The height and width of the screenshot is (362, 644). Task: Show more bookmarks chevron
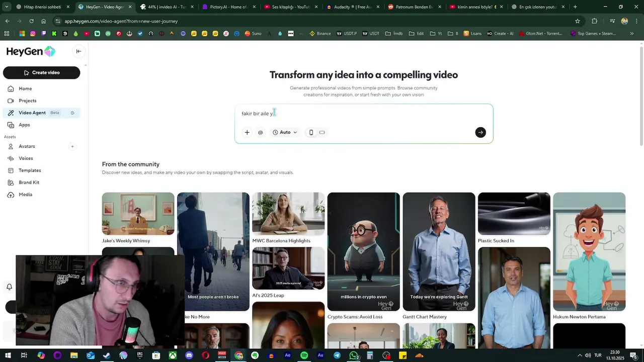tap(632, 34)
